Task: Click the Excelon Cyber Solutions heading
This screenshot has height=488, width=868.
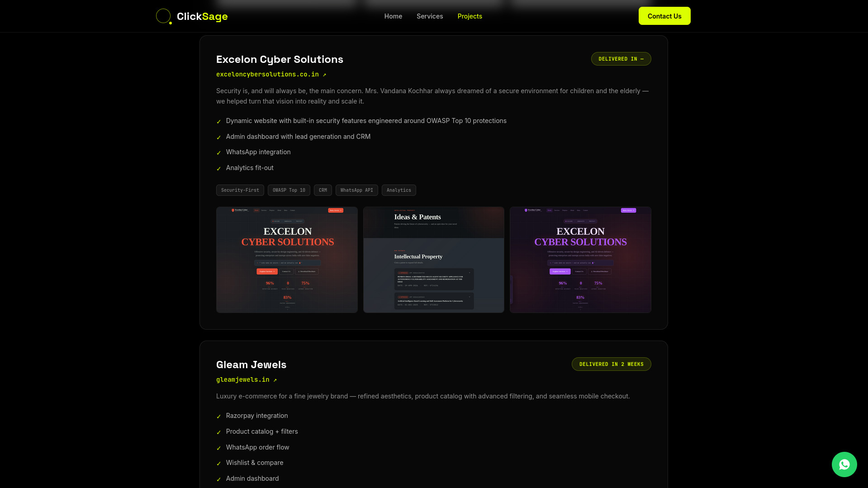Action: (x=280, y=59)
